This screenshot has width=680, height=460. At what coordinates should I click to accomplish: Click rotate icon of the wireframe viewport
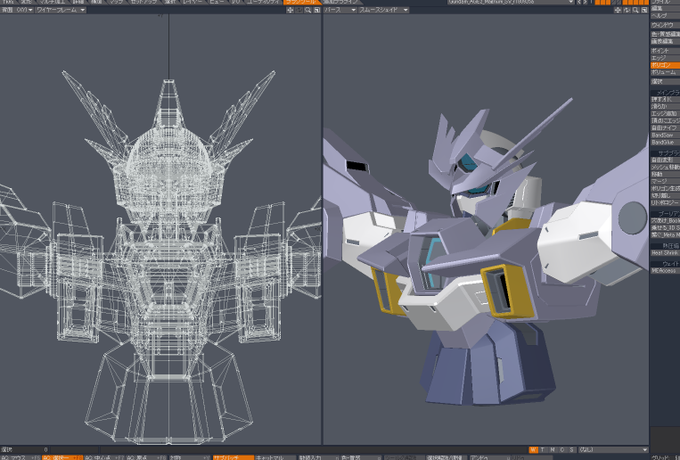[299, 10]
